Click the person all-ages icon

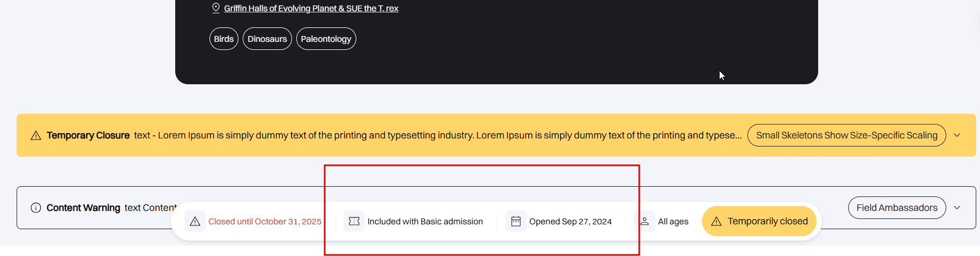[x=645, y=221]
